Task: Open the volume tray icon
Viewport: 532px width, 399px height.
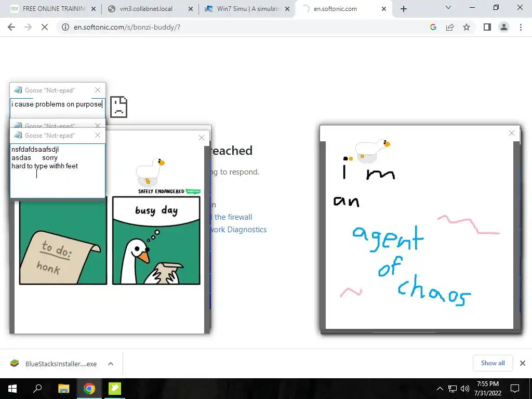Action: click(465, 389)
